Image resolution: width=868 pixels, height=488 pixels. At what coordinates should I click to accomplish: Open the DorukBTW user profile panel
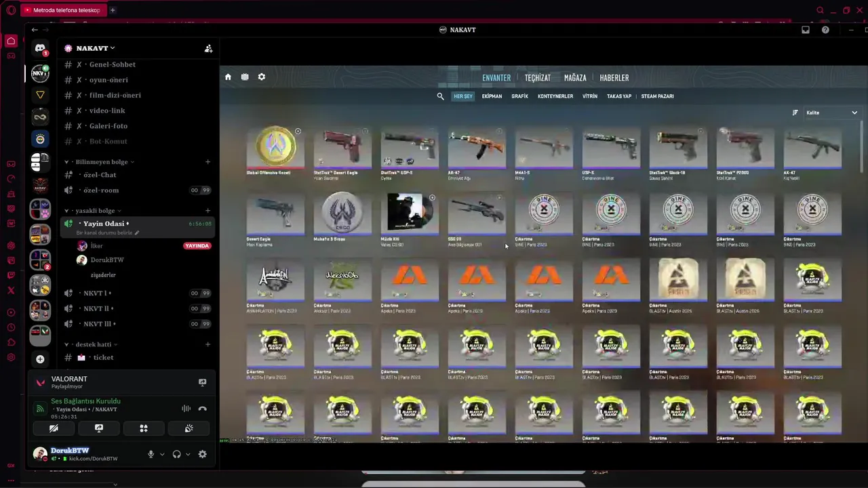tap(85, 454)
